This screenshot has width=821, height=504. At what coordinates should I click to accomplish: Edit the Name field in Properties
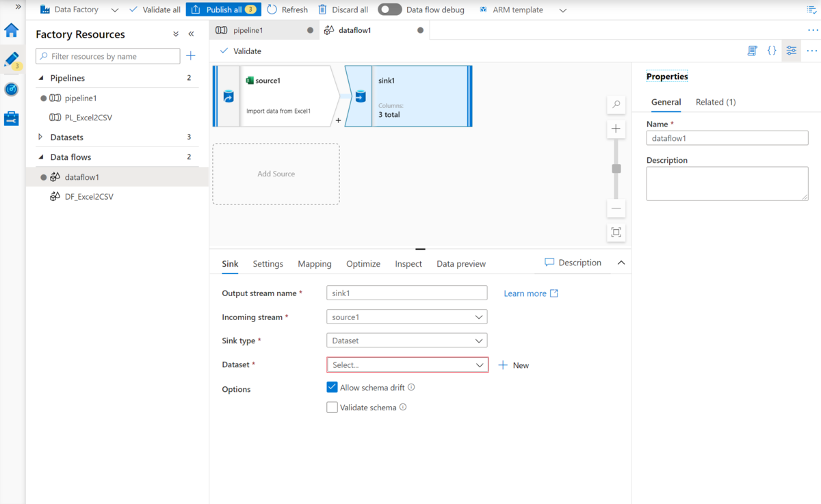[x=727, y=137]
